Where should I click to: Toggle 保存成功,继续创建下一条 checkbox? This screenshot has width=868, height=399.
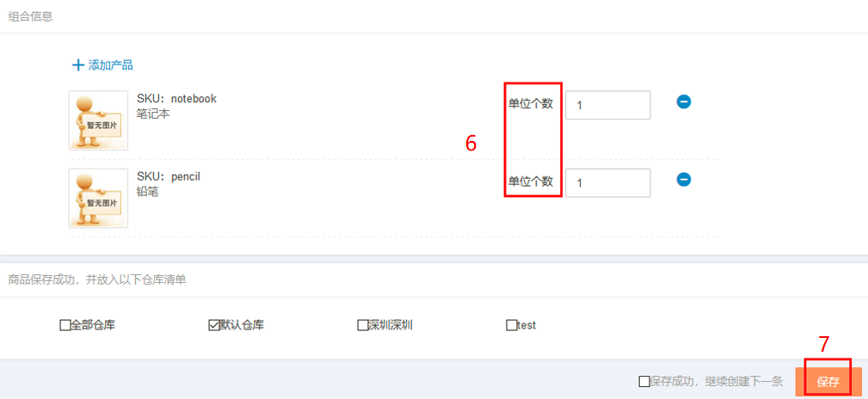[x=643, y=381]
